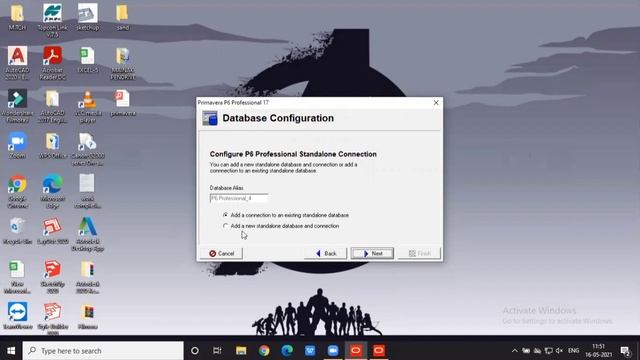Go Back in the Database Configuration wizard
This screenshot has width=640, height=360.
pos(326,253)
